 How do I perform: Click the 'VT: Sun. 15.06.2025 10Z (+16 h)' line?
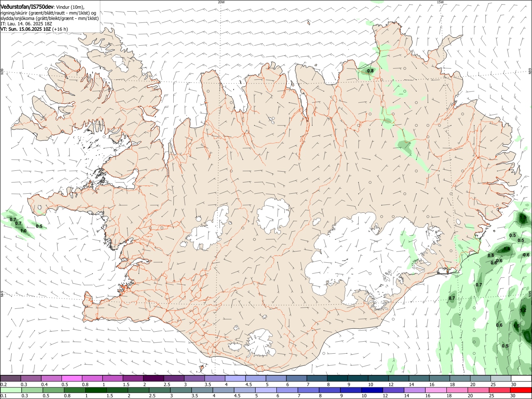(x=34, y=30)
